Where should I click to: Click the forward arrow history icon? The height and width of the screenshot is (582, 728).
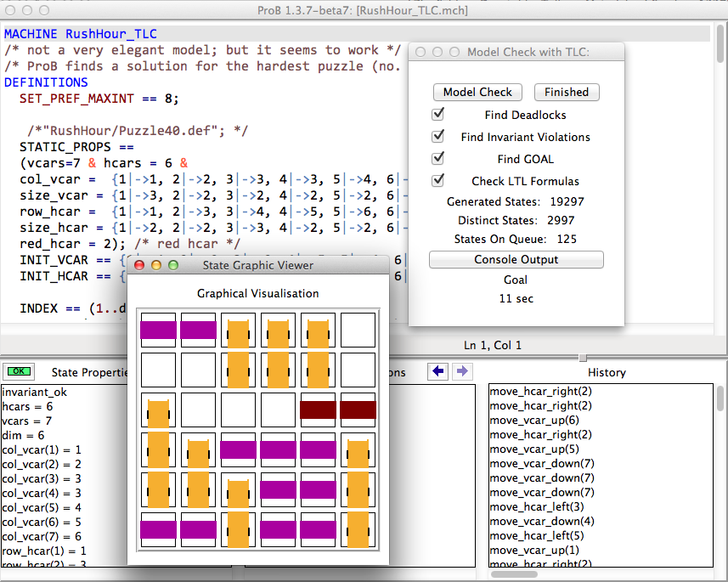pyautogui.click(x=461, y=371)
